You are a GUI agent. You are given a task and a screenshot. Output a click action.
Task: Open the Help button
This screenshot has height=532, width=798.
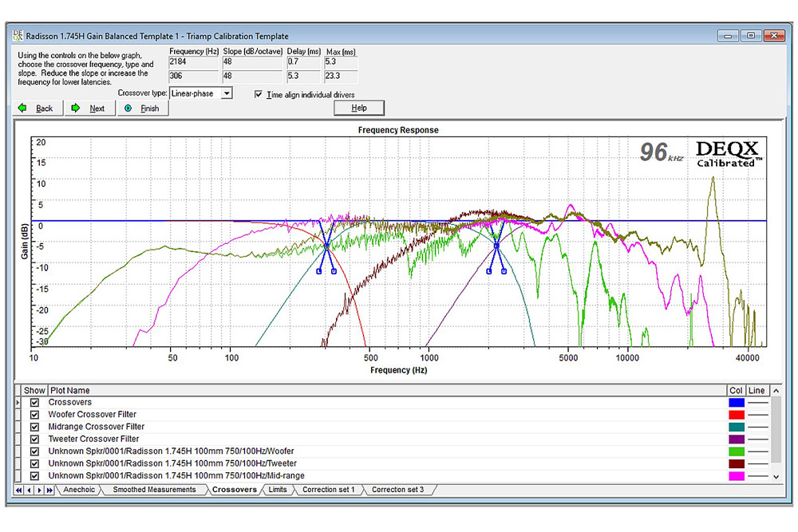pyautogui.click(x=359, y=108)
